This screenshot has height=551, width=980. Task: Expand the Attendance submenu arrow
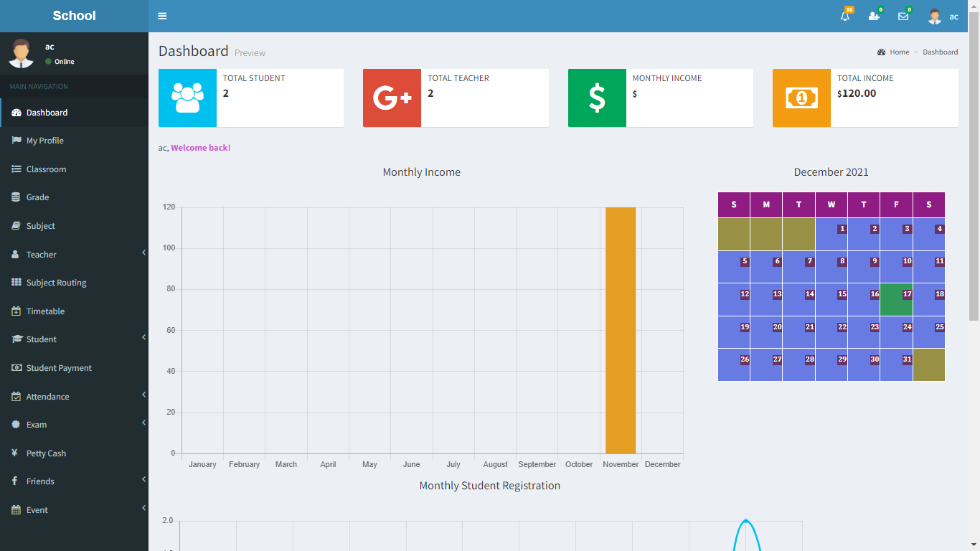[143, 395]
